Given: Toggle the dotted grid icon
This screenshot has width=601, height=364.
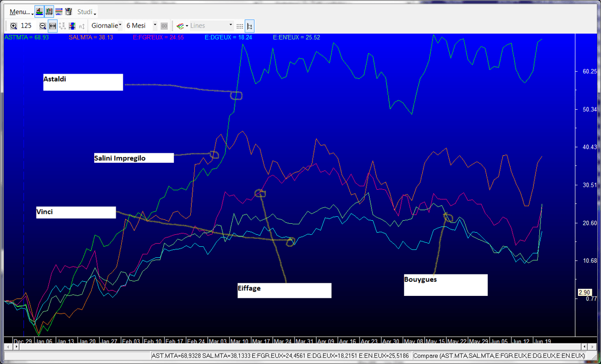Looking at the screenshot, I should pyautogui.click(x=240, y=26).
